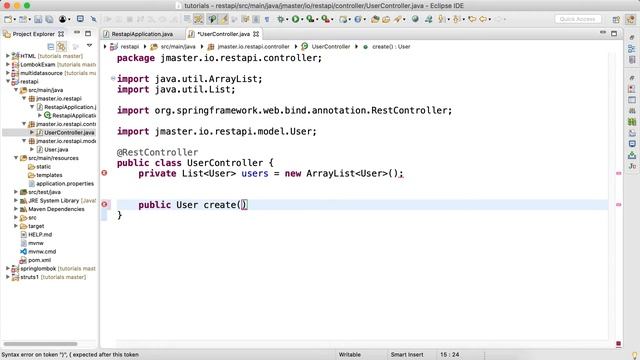Click Collapse All in Project Explorer

pos(51,46)
